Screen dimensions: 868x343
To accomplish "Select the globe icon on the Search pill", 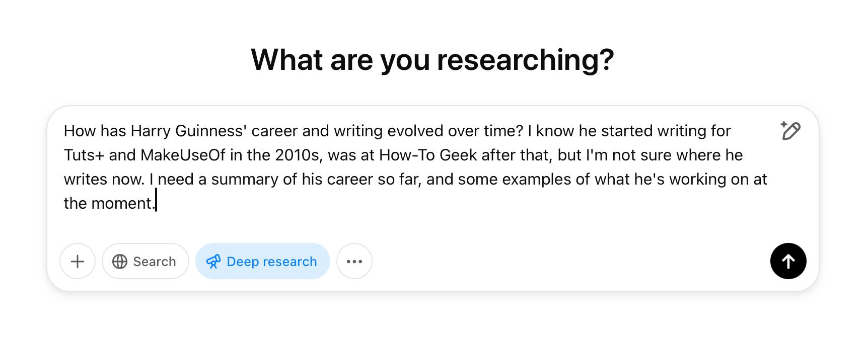I will pyautogui.click(x=119, y=261).
